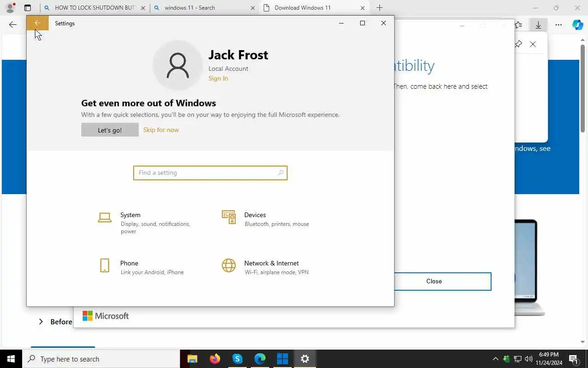This screenshot has height=368, width=588.
Task: Click the Jack Frost profile avatar
Action: click(x=178, y=65)
